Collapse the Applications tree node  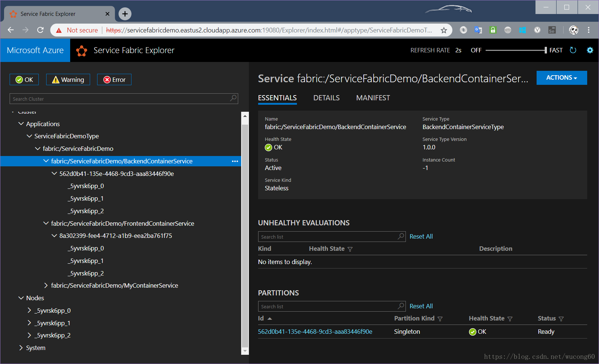tap(21, 124)
